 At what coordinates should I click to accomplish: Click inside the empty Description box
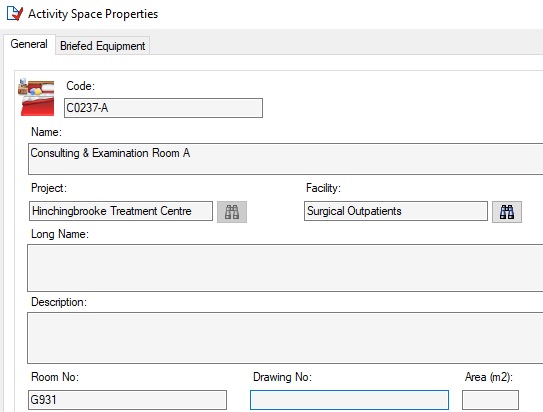pos(285,338)
